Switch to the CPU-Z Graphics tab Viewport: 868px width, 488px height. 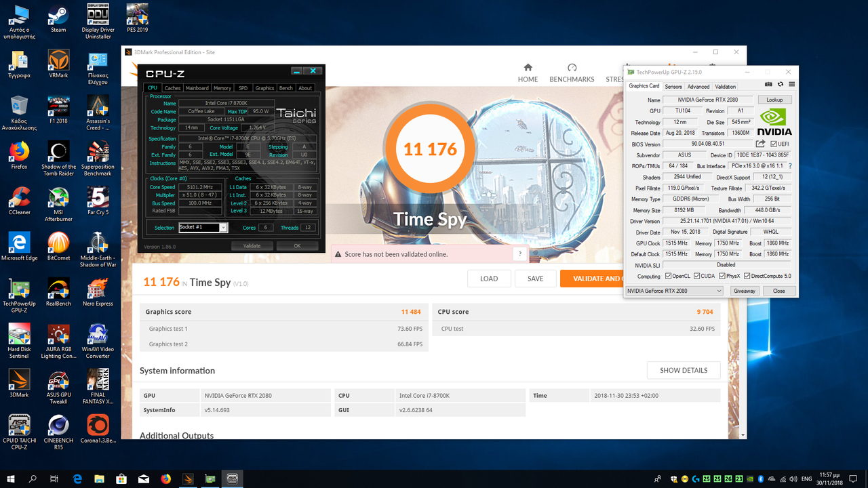click(264, 88)
